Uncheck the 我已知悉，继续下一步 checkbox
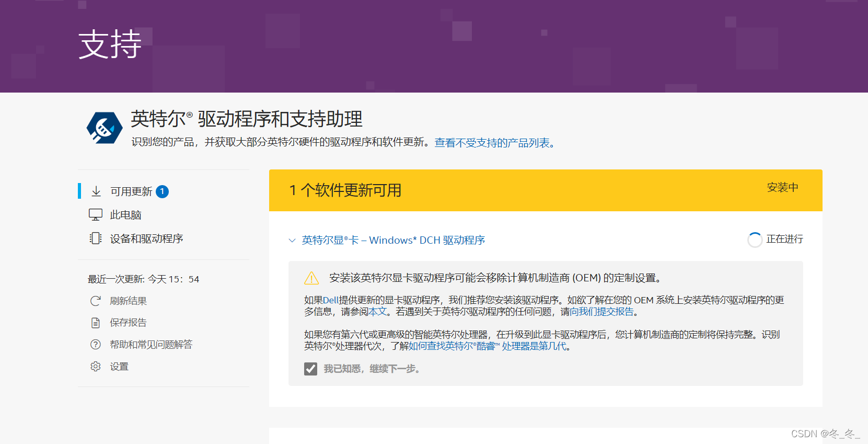Image resolution: width=868 pixels, height=444 pixels. pyautogui.click(x=310, y=369)
